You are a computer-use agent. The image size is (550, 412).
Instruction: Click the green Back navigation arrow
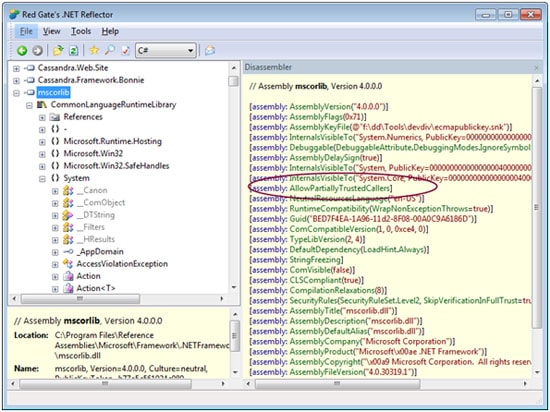(22, 50)
